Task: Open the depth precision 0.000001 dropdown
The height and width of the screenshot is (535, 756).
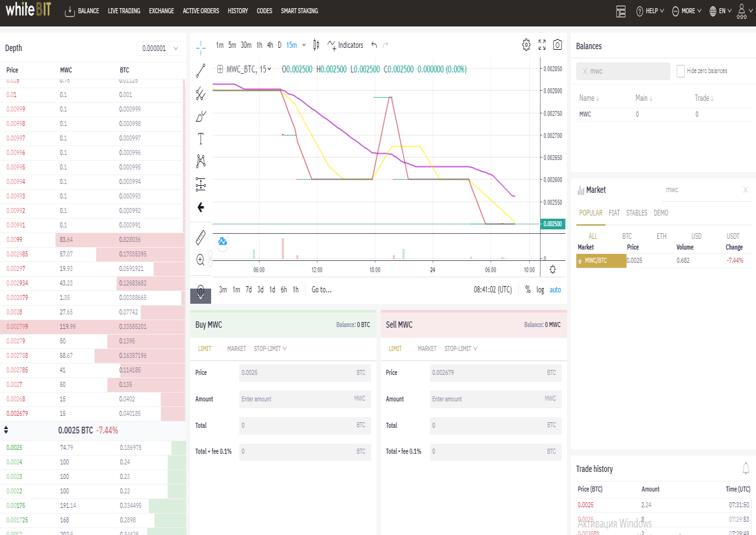Action: 159,49
